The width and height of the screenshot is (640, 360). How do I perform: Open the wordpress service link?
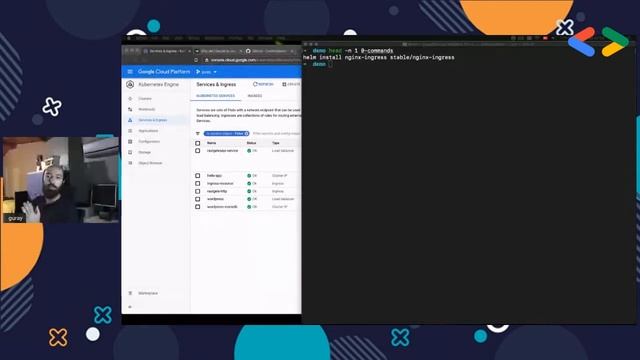(x=215, y=199)
